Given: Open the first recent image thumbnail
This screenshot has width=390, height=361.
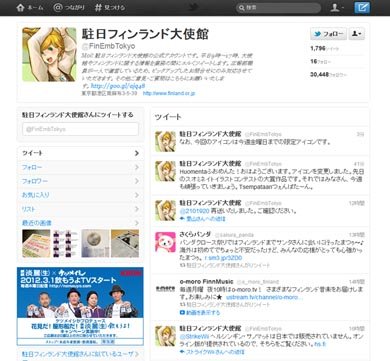Looking at the screenshot, I should pyautogui.click(x=36, y=243).
